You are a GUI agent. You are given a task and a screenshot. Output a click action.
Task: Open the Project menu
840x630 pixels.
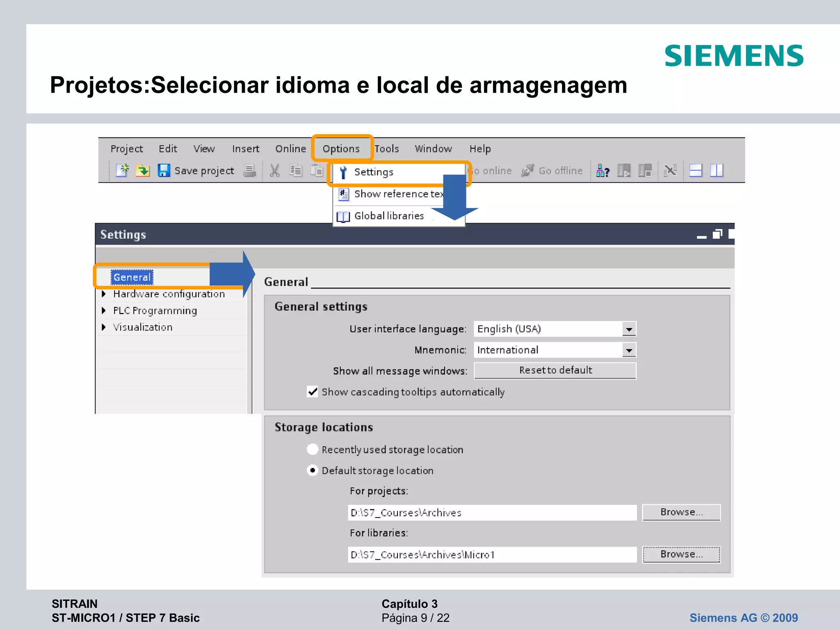[127, 149]
